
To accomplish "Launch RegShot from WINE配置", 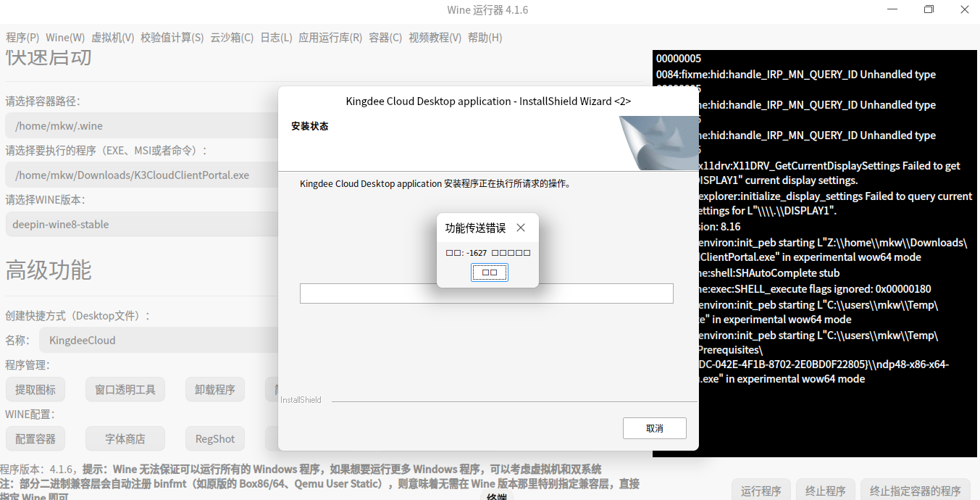I will [215, 438].
